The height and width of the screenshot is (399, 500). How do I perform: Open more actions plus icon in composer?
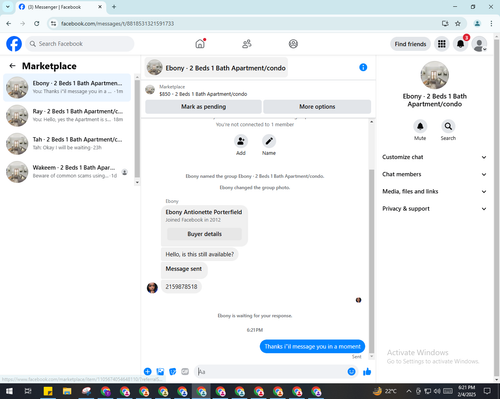[x=148, y=371]
